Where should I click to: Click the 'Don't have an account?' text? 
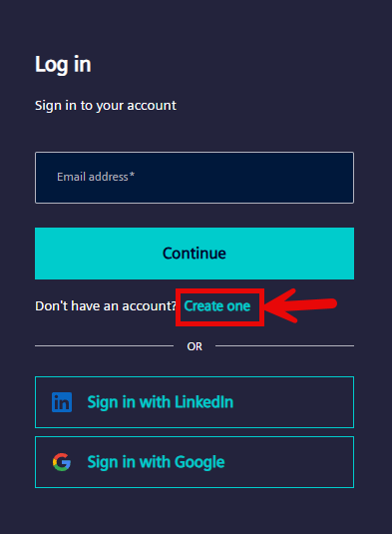point(106,306)
